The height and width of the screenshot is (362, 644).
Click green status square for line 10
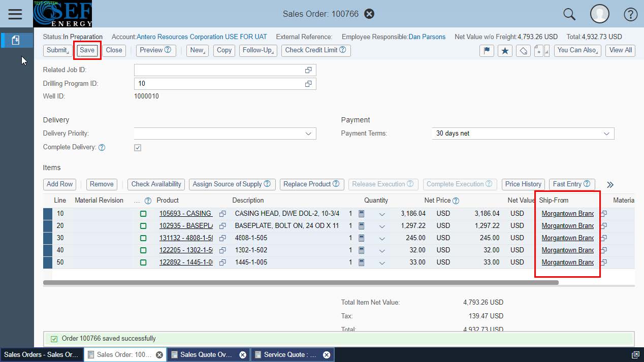click(143, 214)
